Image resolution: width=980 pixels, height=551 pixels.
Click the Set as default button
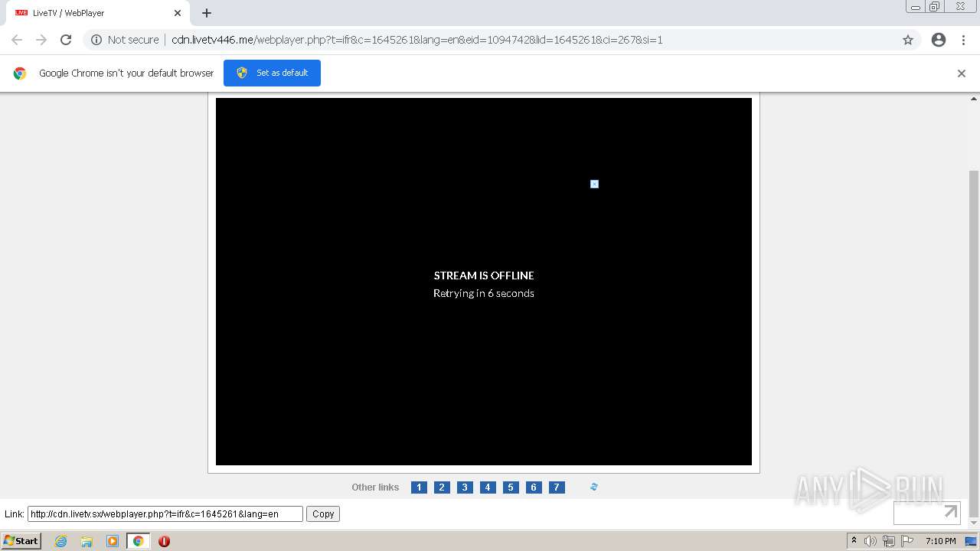click(x=272, y=73)
